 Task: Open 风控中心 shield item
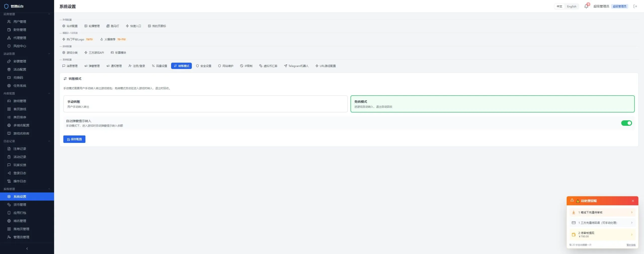[x=27, y=46]
